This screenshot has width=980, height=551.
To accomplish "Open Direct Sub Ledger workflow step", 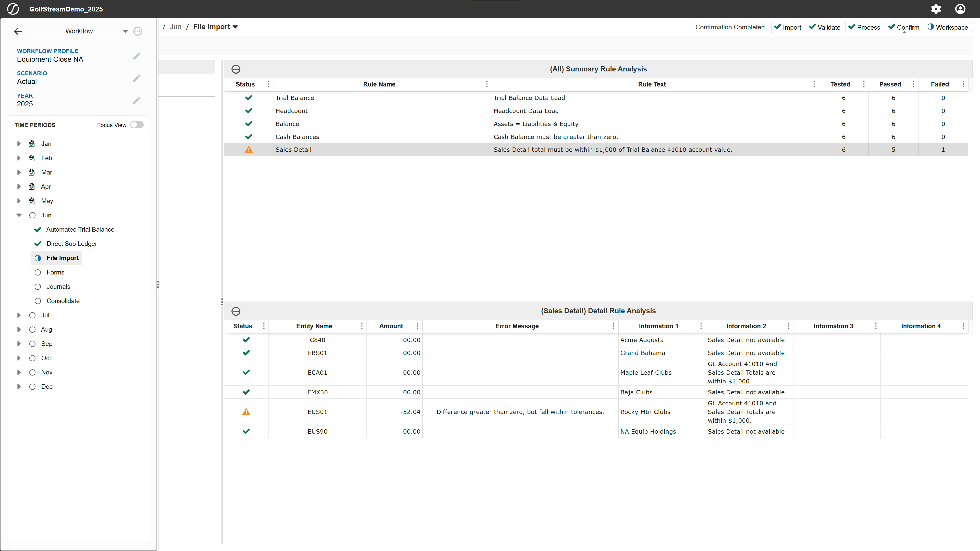I will coord(71,244).
